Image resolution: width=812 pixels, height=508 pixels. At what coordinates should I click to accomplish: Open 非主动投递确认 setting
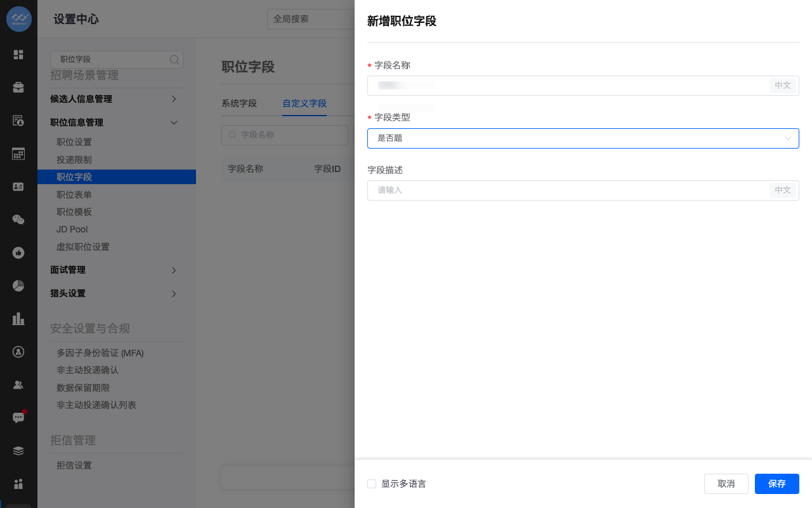(x=88, y=370)
